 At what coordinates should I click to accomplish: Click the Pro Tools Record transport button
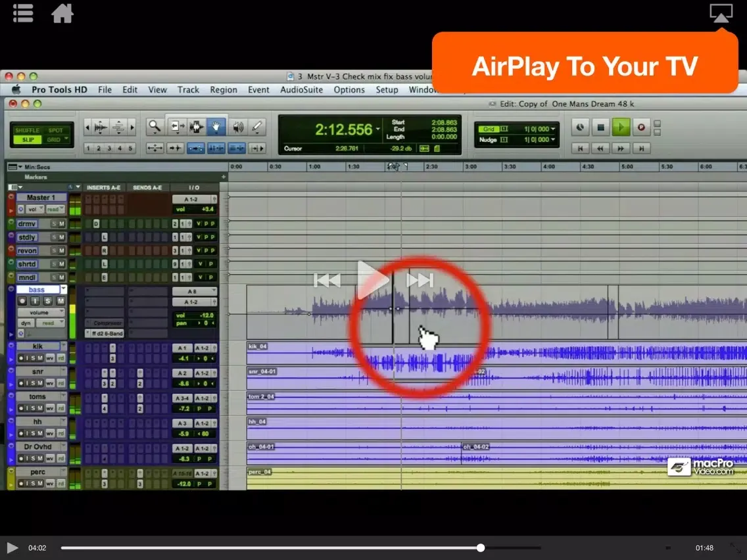[641, 127]
